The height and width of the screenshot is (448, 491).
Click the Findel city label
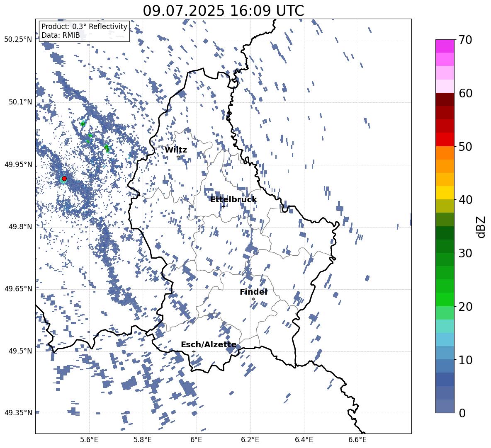253,292
